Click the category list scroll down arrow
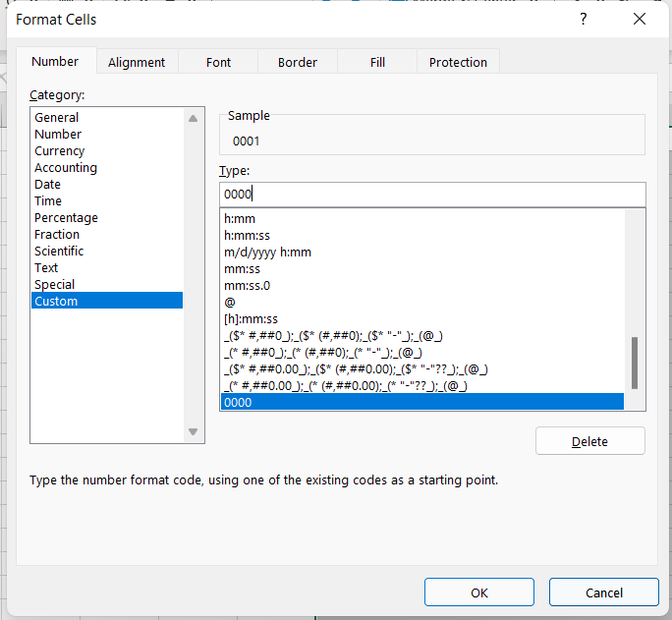 click(x=193, y=431)
